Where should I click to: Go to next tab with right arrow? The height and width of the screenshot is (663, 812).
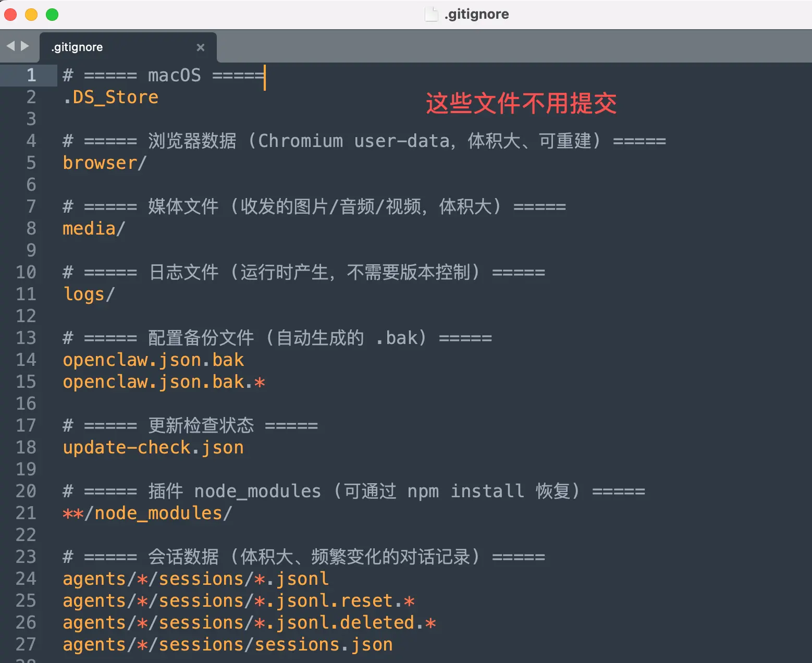click(24, 46)
